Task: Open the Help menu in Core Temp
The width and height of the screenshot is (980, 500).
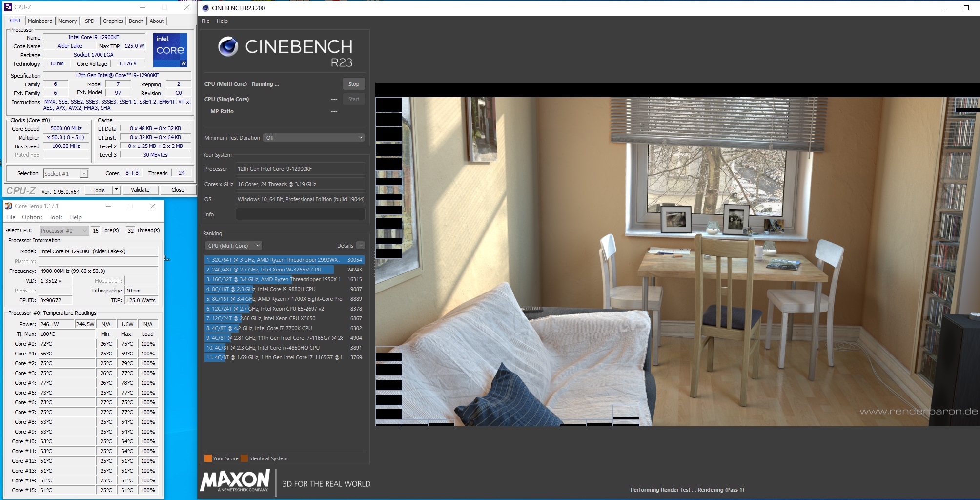Action: (x=75, y=217)
